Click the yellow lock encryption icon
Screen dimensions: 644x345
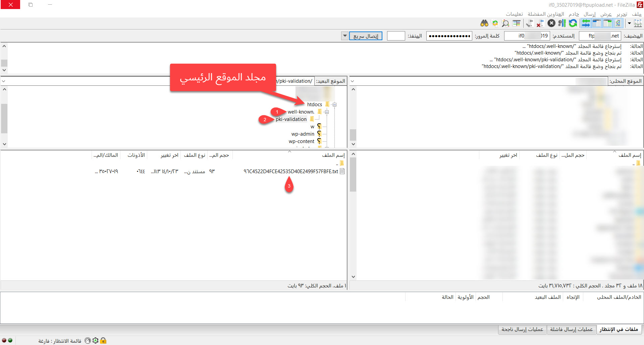(103, 341)
